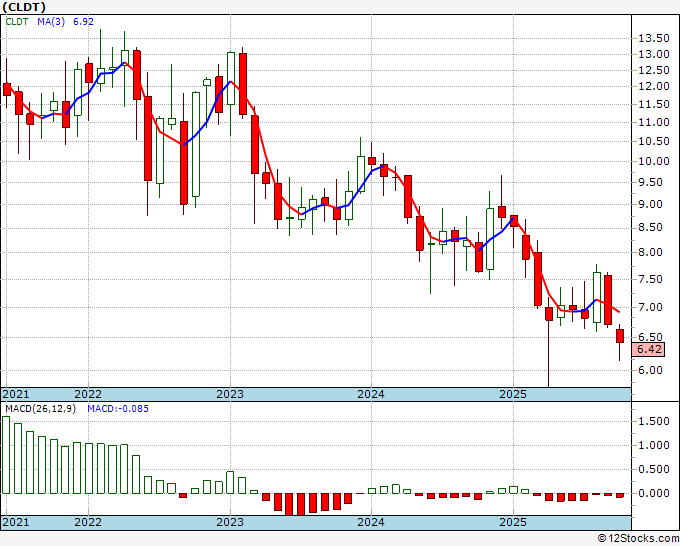Select 2025 on the price chart timeline
Screen dimensions: 680x546
click(x=512, y=394)
